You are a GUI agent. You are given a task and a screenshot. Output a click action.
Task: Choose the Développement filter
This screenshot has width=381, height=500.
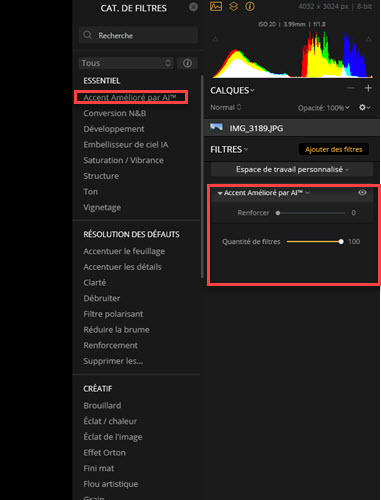(x=114, y=129)
